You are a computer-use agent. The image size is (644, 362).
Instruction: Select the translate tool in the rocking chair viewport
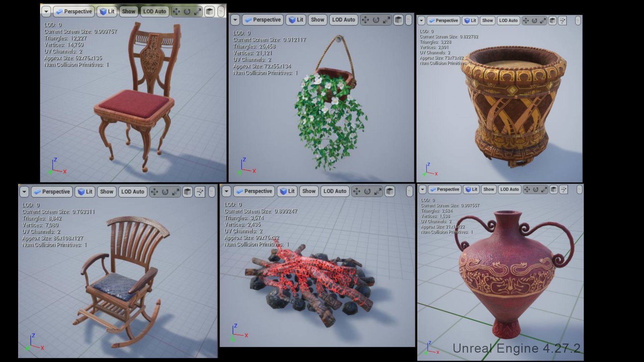coord(154,192)
